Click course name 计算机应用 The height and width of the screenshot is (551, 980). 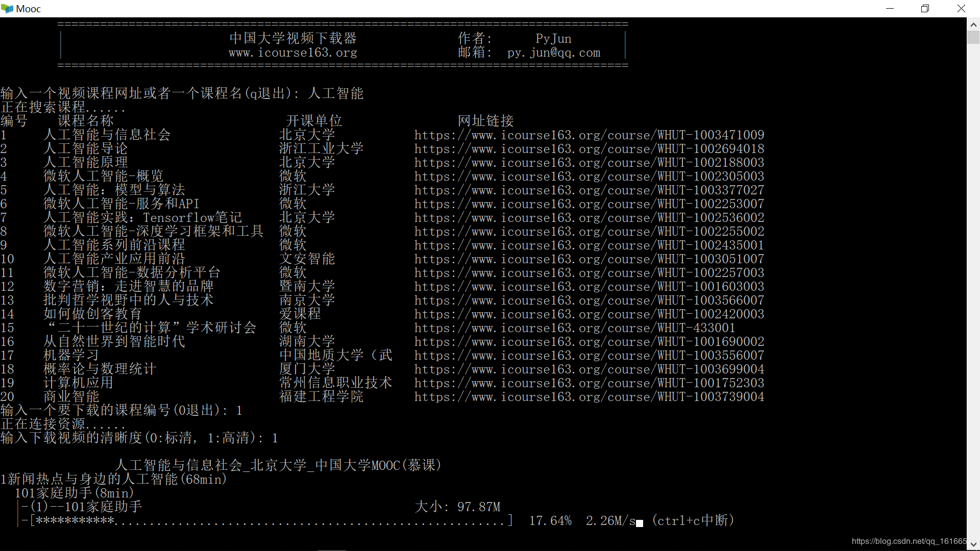(79, 383)
